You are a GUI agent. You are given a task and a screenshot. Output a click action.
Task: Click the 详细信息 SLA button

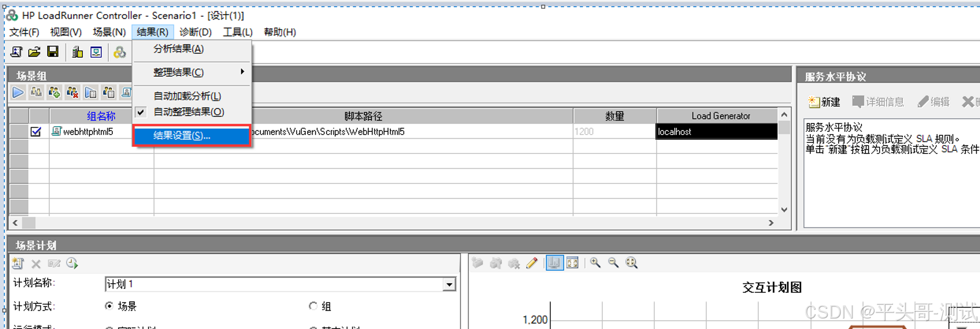tap(878, 102)
